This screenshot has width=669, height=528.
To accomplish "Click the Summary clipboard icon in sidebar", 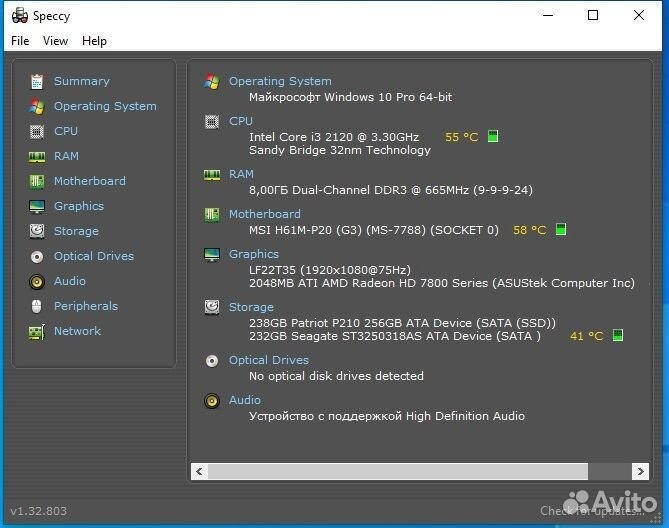I will [x=37, y=81].
